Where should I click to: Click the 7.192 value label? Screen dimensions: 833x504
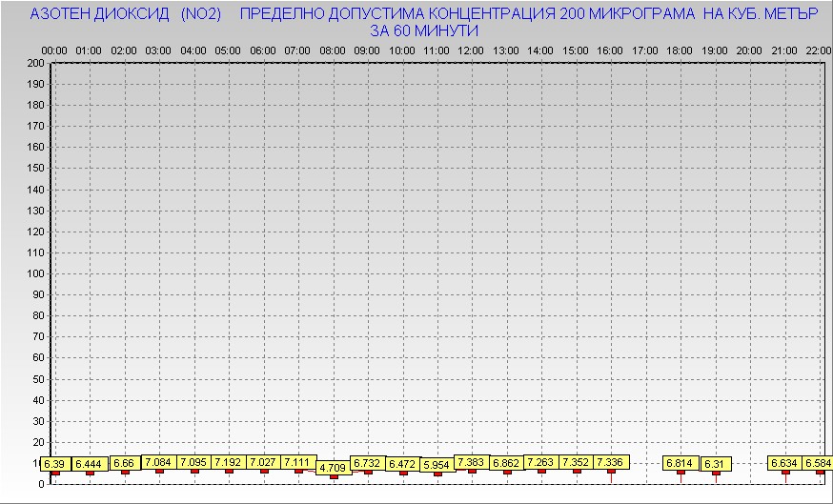[228, 462]
